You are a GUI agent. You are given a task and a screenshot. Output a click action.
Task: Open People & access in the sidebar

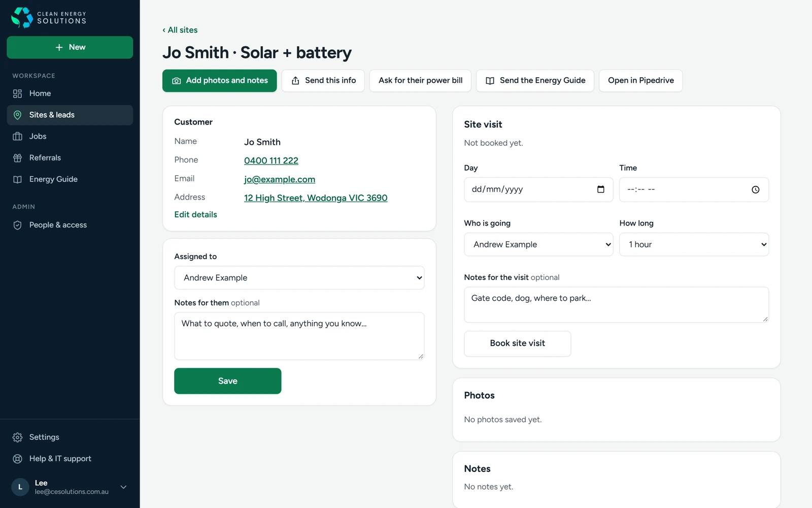click(70, 225)
